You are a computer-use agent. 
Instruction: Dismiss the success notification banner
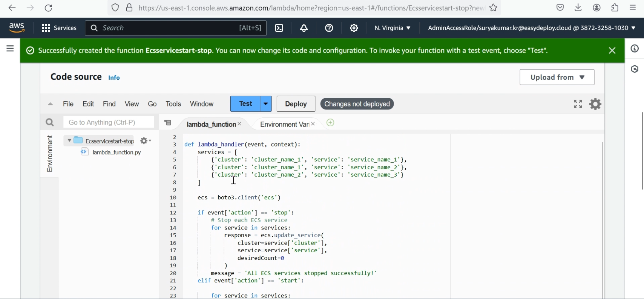pyautogui.click(x=612, y=51)
